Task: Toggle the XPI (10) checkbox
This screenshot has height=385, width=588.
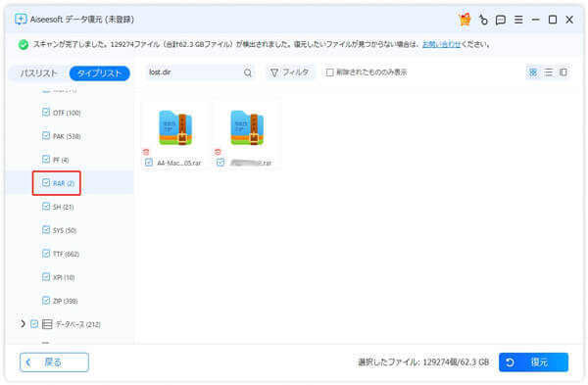Action: tap(46, 276)
